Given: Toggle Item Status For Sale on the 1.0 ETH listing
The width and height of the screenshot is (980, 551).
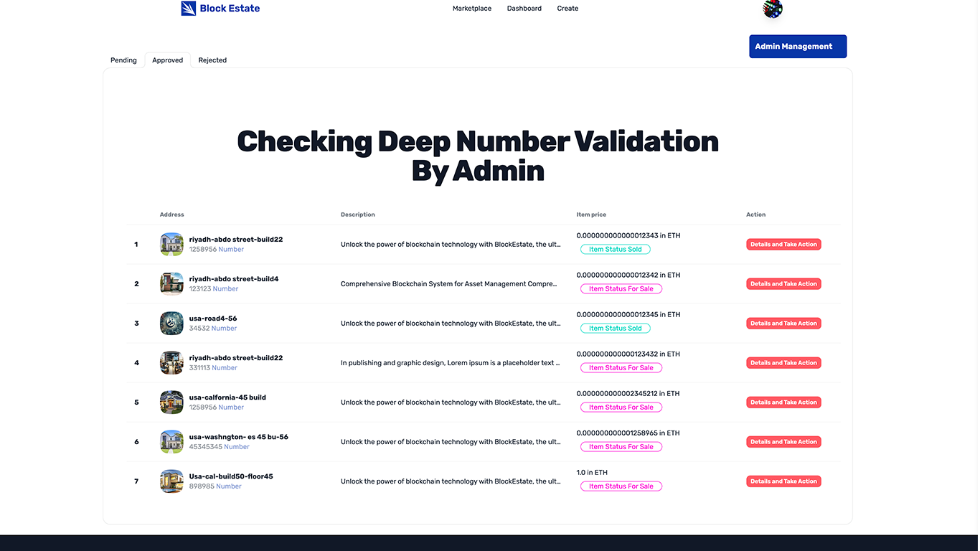Looking at the screenshot, I should (x=621, y=486).
